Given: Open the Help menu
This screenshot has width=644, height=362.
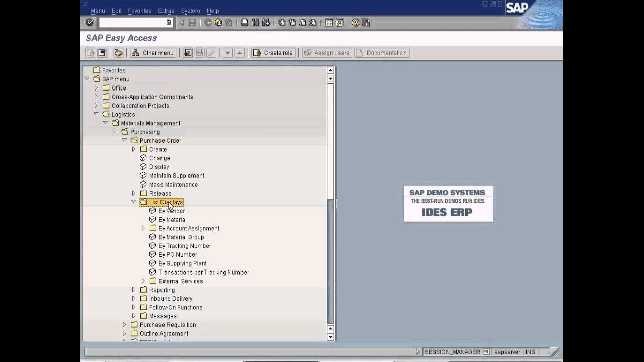Looking at the screenshot, I should (213, 11).
